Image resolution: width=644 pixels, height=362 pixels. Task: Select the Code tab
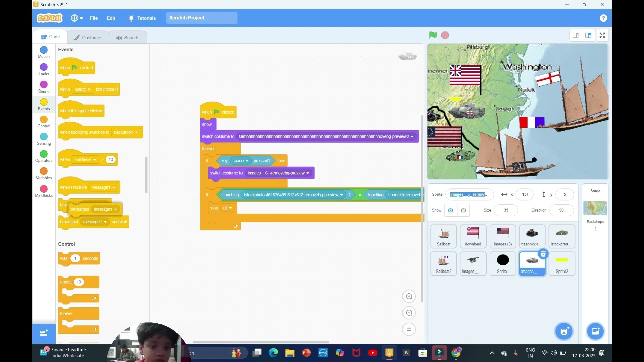(x=50, y=37)
